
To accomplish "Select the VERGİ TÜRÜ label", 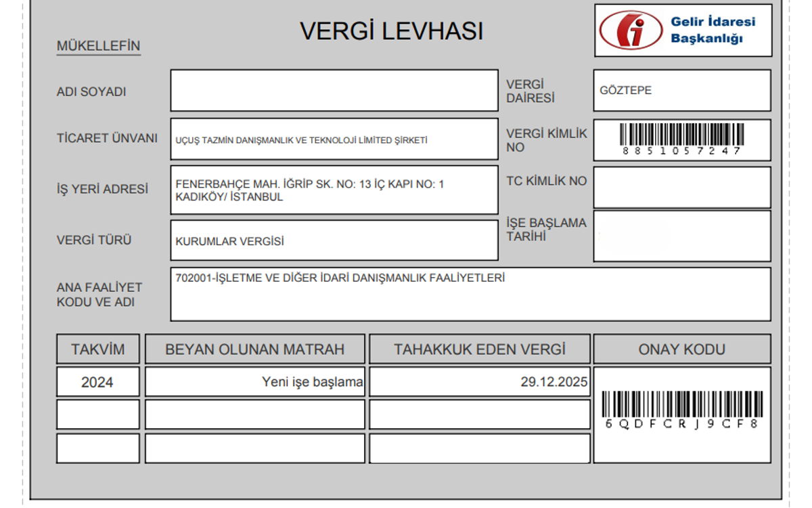I will 94,240.
